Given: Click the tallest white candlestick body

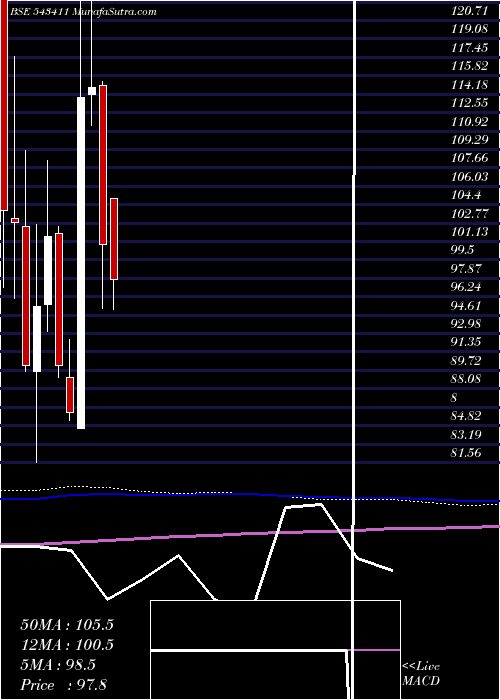Looking at the screenshot, I should (81, 263).
